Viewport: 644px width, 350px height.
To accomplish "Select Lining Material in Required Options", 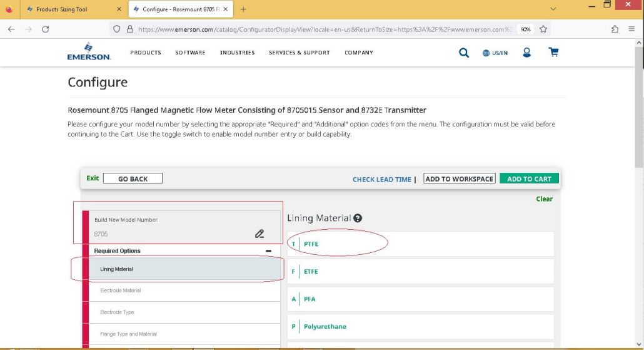I will coord(184,269).
